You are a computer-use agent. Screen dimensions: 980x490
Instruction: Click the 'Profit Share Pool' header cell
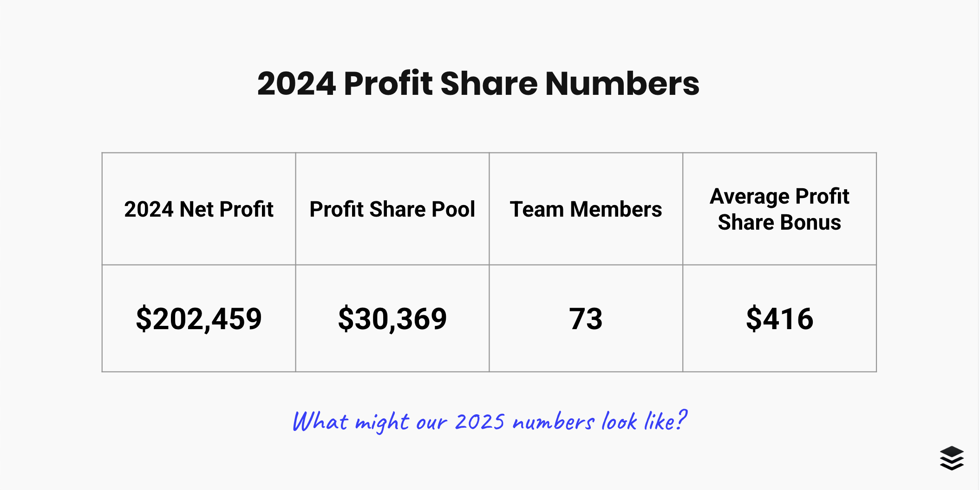[392, 209]
